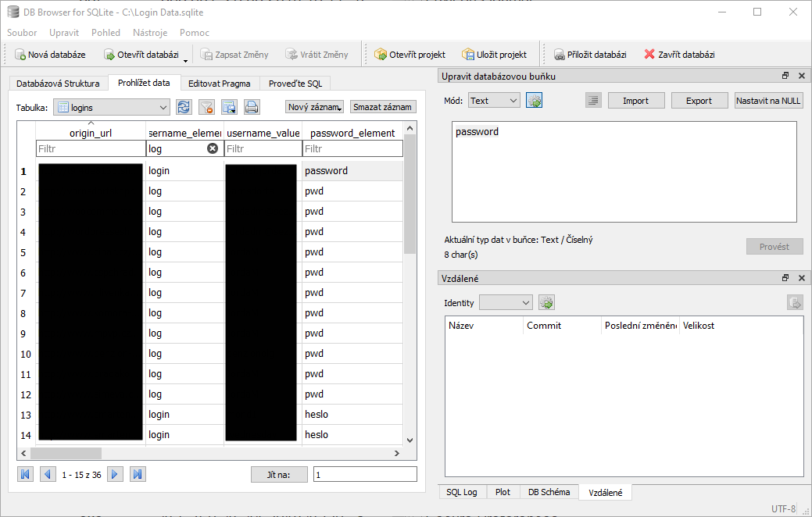Open the Tabulka logins dropdown
The width and height of the screenshot is (812, 517).
(x=112, y=107)
